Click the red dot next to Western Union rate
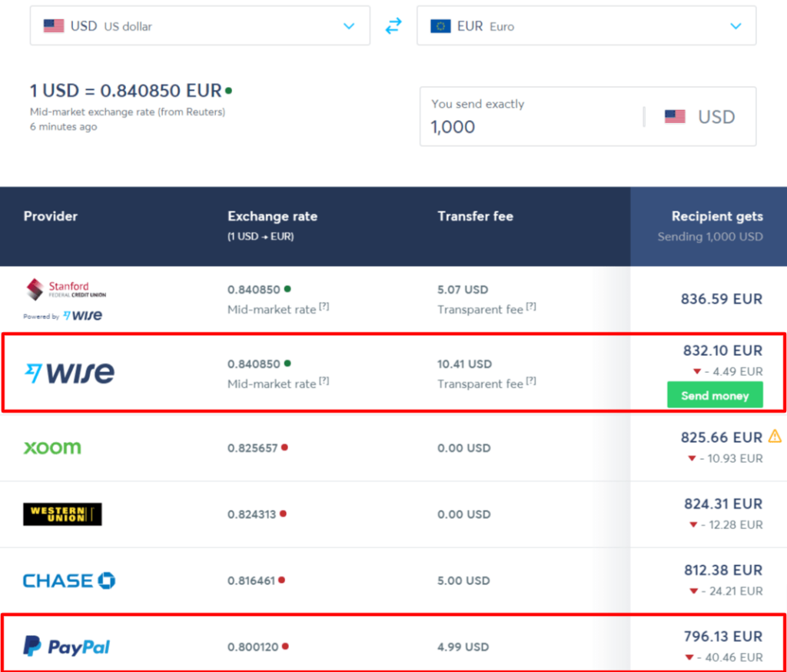 point(283,514)
